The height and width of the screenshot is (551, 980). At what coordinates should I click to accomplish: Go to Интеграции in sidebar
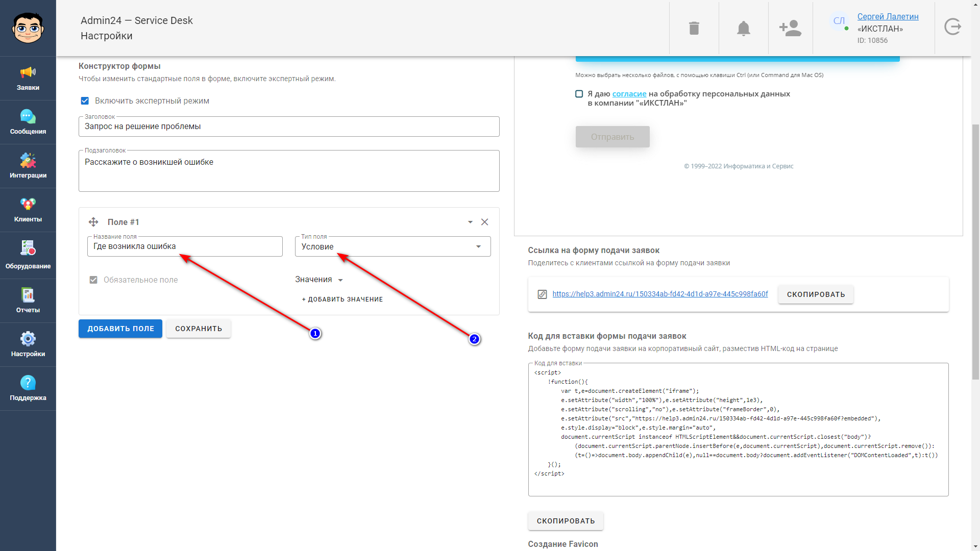click(x=28, y=166)
